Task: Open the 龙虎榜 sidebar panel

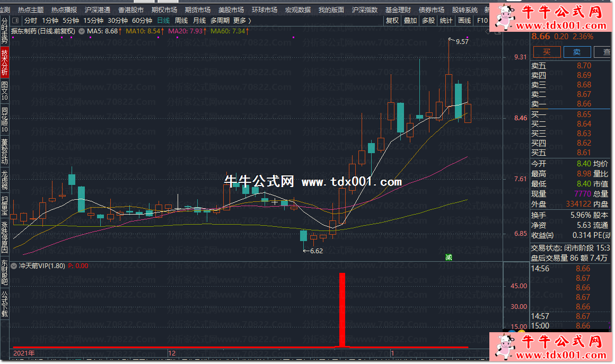Action: [x=5, y=180]
